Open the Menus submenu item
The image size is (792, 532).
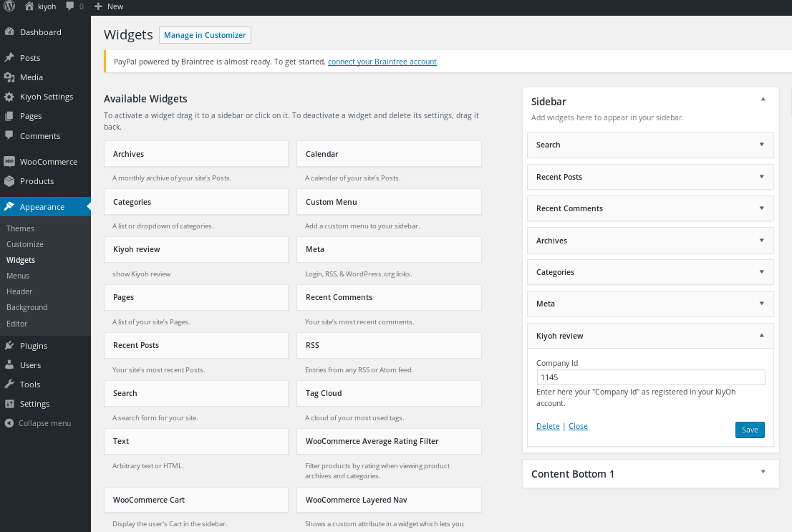click(18, 276)
